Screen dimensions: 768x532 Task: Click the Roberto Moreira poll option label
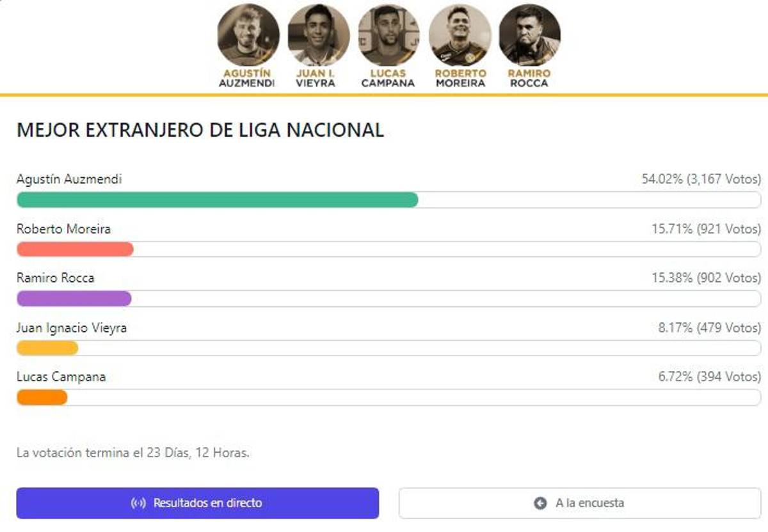click(x=63, y=229)
